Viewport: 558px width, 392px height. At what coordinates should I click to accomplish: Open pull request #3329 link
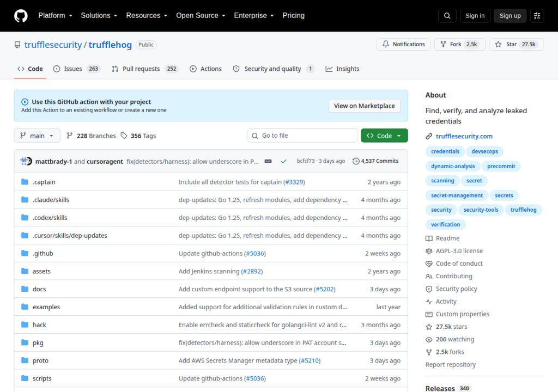[294, 182]
